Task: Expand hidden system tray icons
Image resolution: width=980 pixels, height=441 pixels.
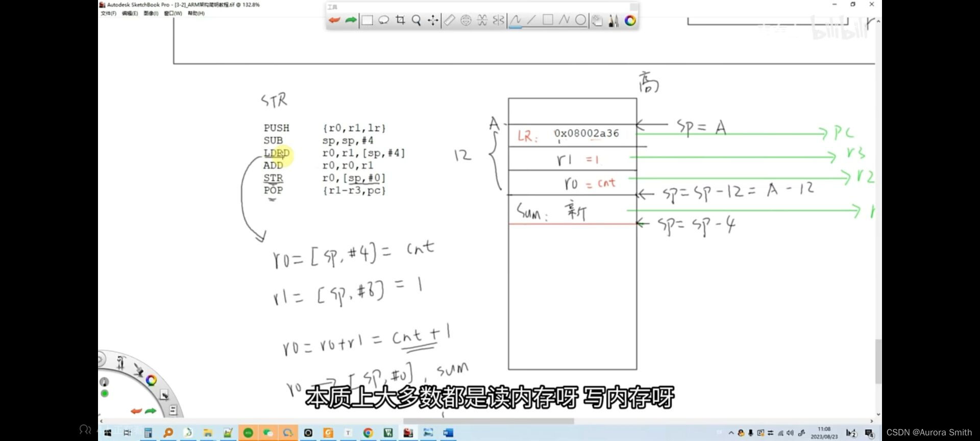Action: pyautogui.click(x=731, y=433)
